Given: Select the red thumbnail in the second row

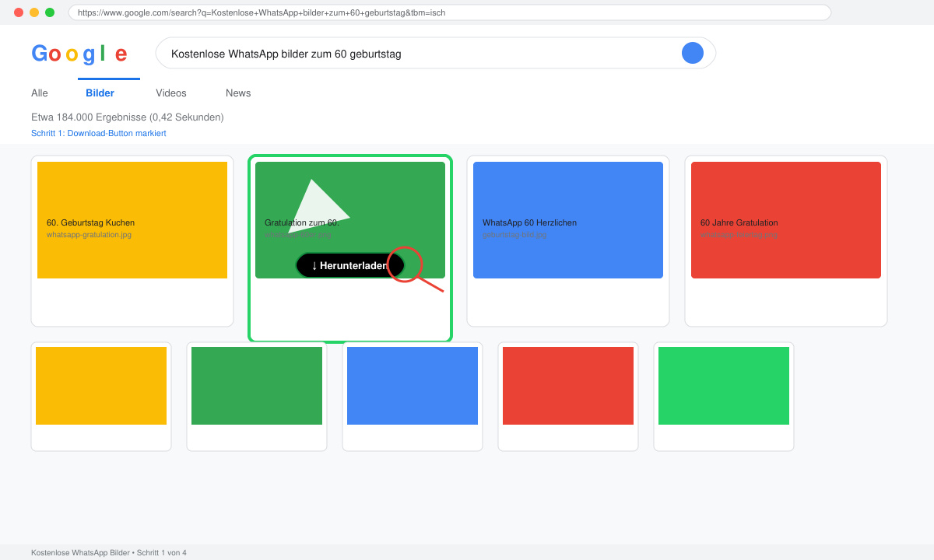Looking at the screenshot, I should point(568,386).
